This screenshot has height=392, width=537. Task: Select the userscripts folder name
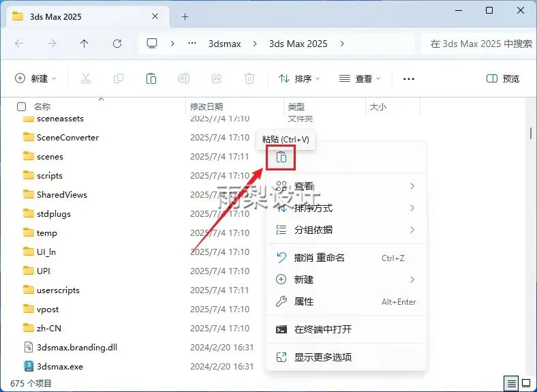pyautogui.click(x=58, y=290)
